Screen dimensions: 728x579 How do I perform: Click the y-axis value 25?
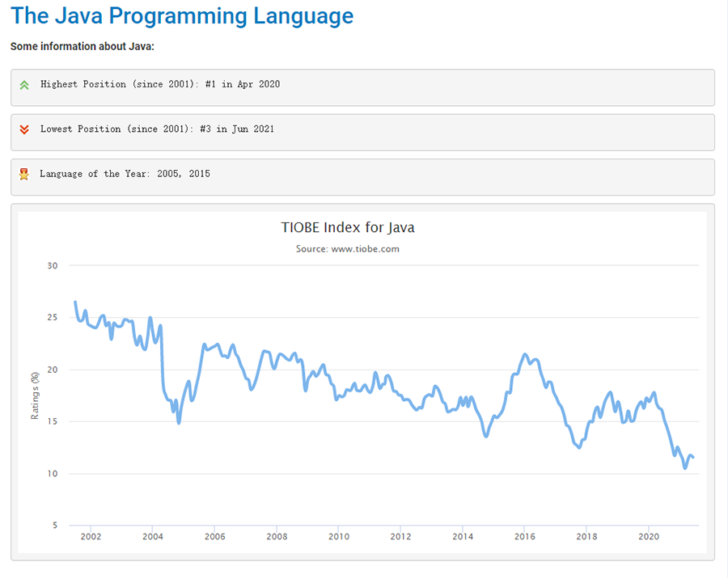[x=53, y=318]
